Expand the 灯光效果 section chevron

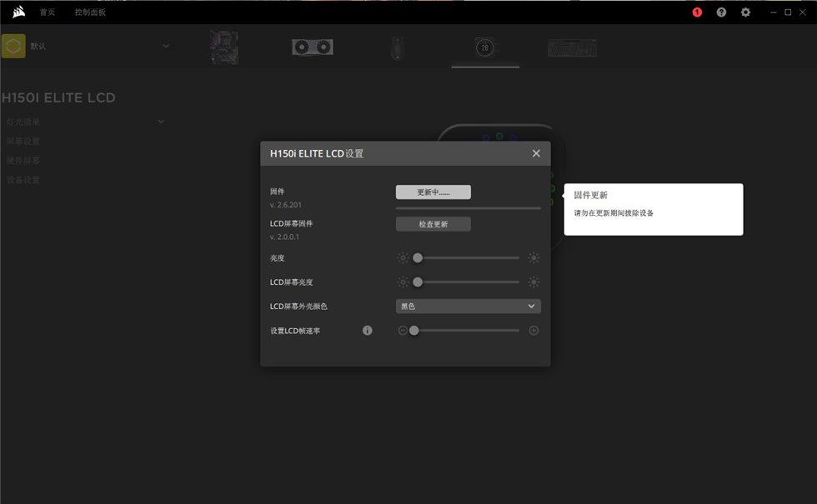tap(161, 122)
